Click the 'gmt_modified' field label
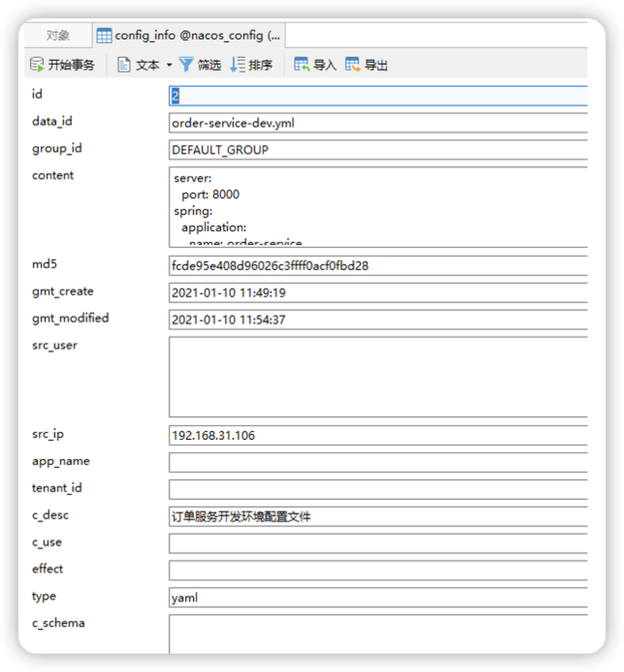 point(70,318)
